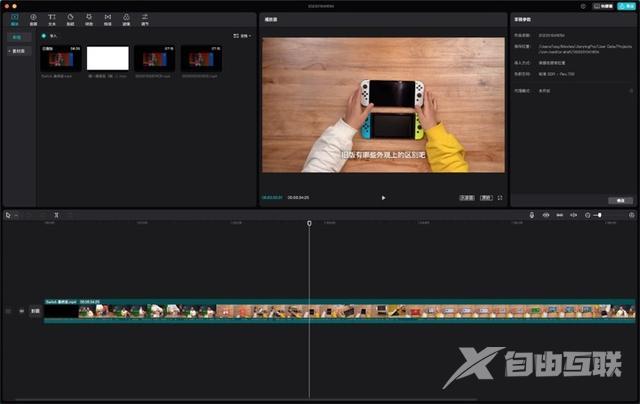Expand the Library (素材库) section

(x=17, y=50)
